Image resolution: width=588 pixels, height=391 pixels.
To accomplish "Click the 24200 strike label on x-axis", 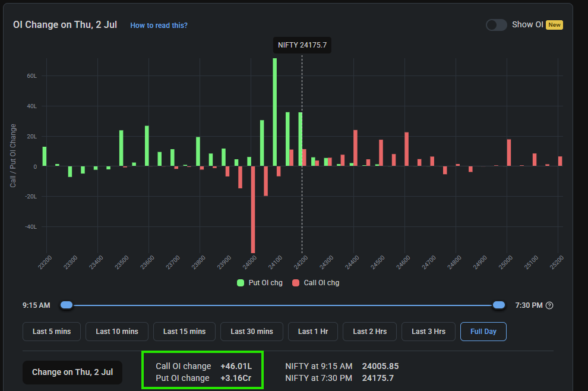I will [x=301, y=262].
